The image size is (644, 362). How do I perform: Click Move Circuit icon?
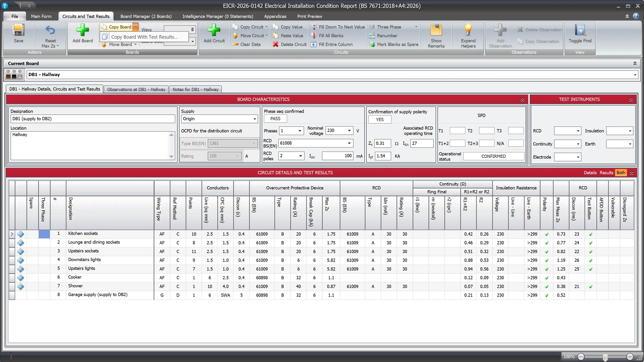coord(235,35)
